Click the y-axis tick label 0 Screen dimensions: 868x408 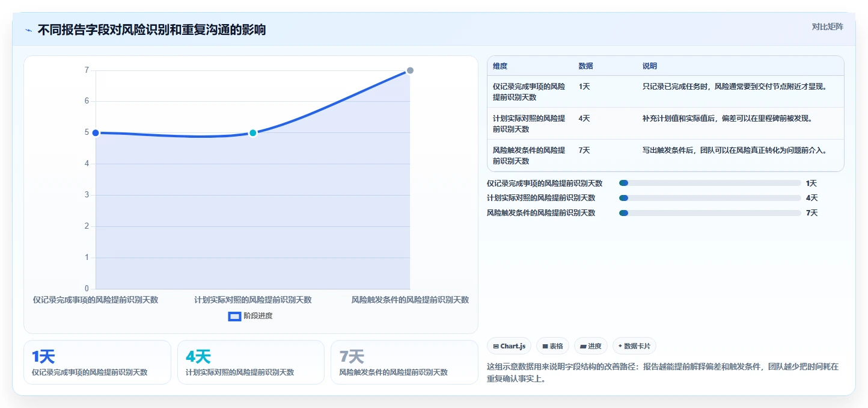pos(87,289)
